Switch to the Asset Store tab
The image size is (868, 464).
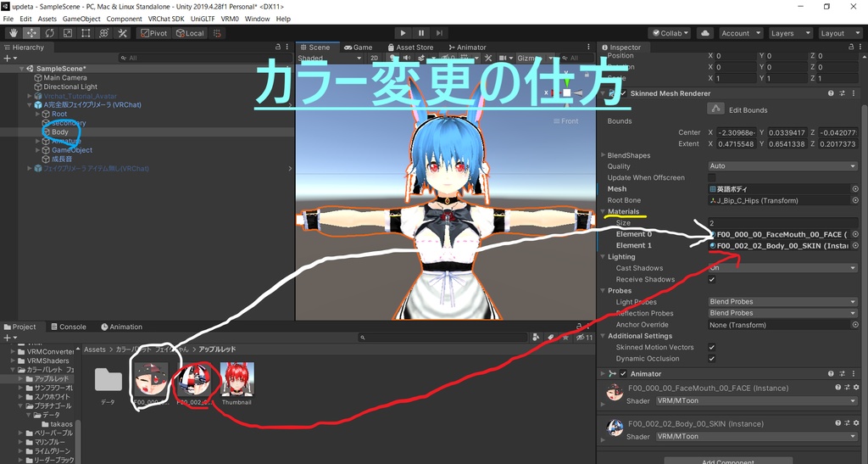pos(410,48)
